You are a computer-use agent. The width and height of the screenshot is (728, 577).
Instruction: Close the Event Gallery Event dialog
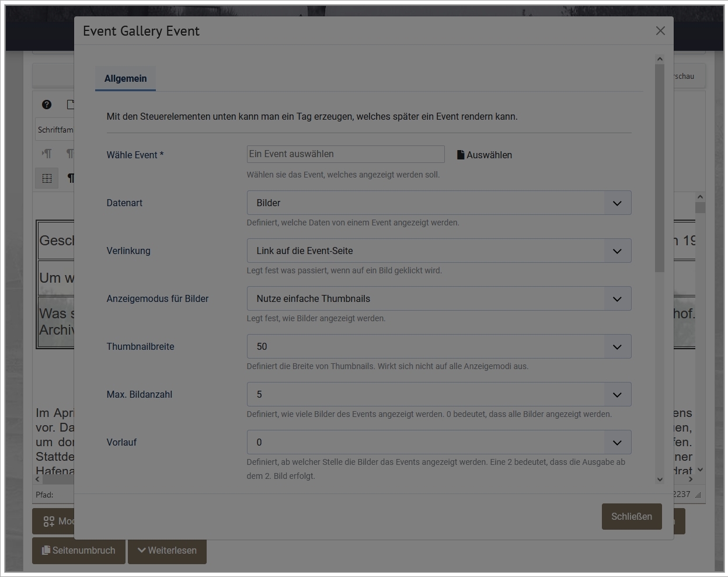pos(660,31)
